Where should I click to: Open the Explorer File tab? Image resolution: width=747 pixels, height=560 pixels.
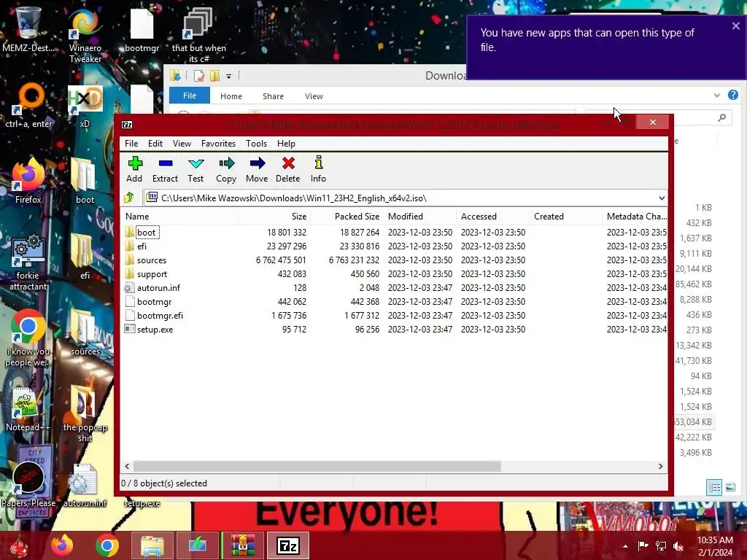coord(190,96)
